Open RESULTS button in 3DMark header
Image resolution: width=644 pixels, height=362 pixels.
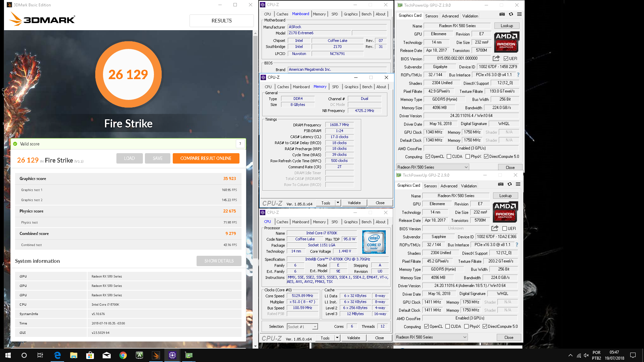(221, 21)
